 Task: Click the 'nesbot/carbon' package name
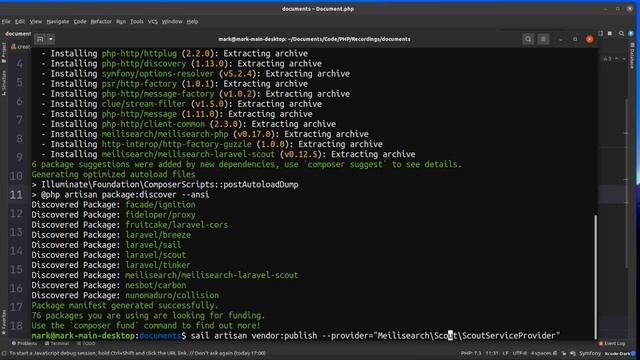[x=155, y=285]
